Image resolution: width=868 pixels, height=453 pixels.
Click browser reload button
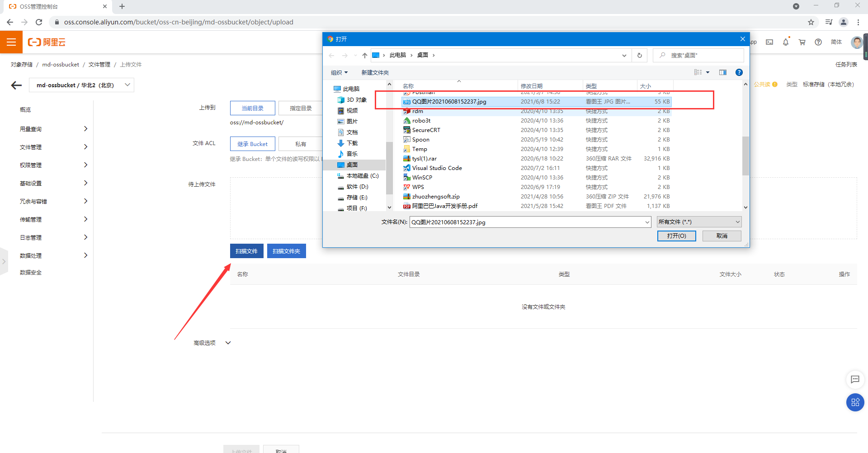[x=39, y=22]
